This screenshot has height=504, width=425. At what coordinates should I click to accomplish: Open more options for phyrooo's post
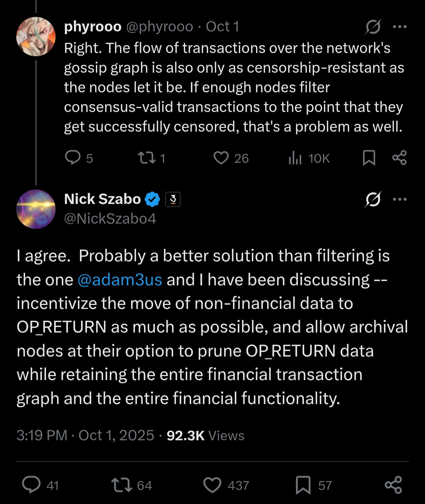coord(400,27)
